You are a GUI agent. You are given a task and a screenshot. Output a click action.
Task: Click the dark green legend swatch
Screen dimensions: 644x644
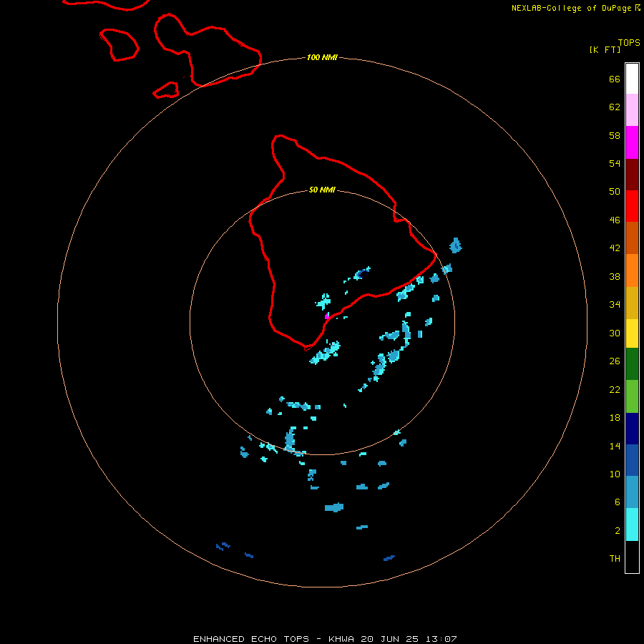[x=632, y=364]
